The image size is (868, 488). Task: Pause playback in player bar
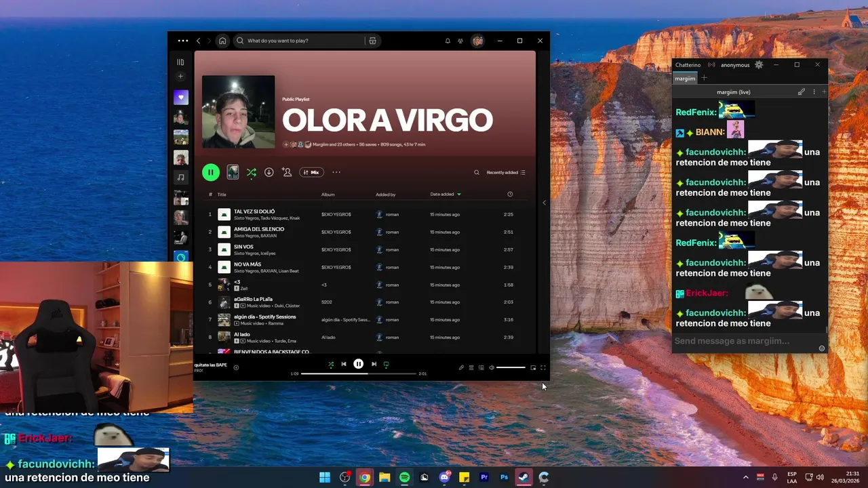359,364
